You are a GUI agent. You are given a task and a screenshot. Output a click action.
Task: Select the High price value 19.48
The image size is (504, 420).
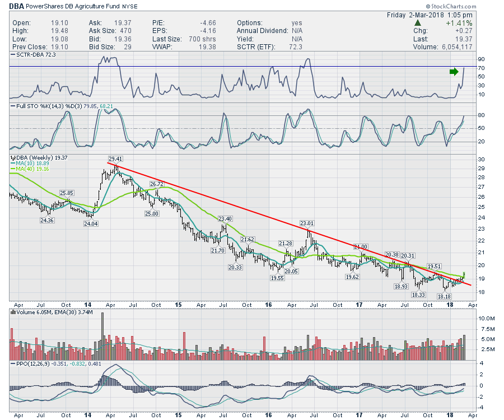(59, 31)
